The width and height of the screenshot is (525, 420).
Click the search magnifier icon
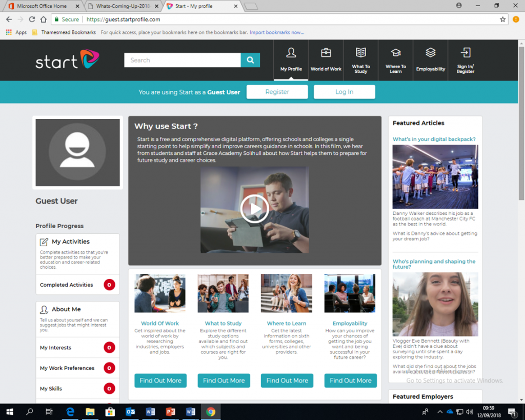click(x=250, y=60)
